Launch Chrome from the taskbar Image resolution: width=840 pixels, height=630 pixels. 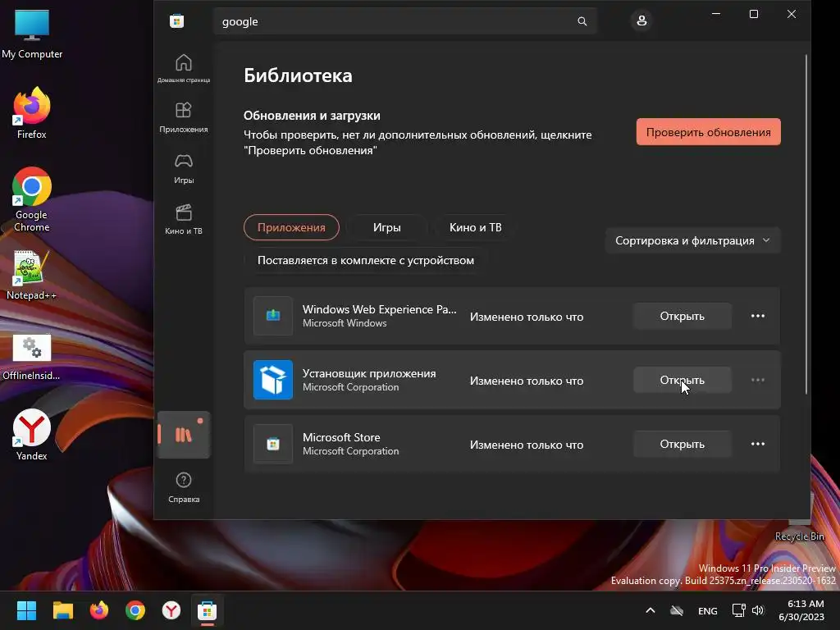click(x=135, y=610)
